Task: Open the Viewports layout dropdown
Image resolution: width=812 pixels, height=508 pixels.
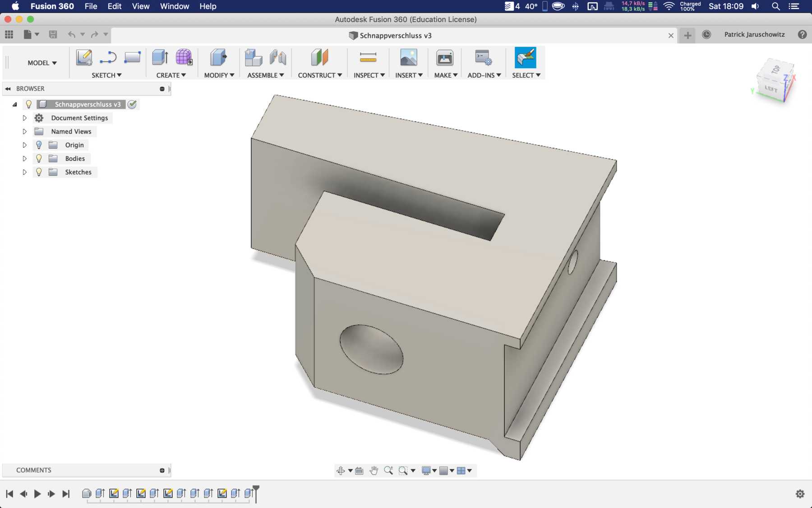Action: [464, 471]
